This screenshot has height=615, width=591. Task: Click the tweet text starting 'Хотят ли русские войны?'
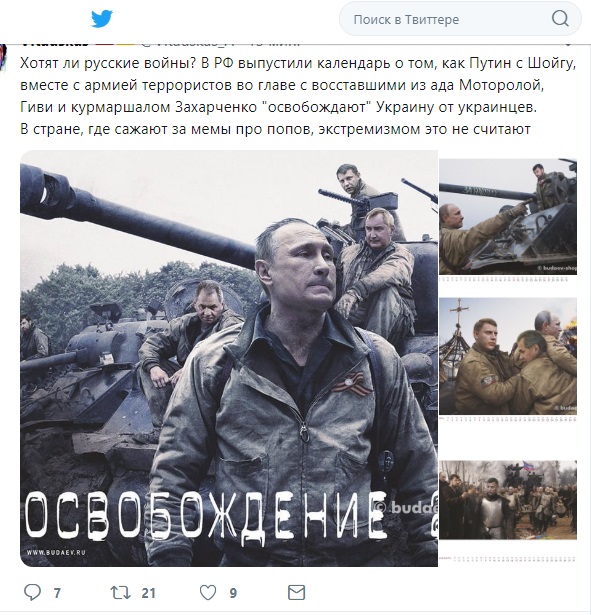point(298,96)
